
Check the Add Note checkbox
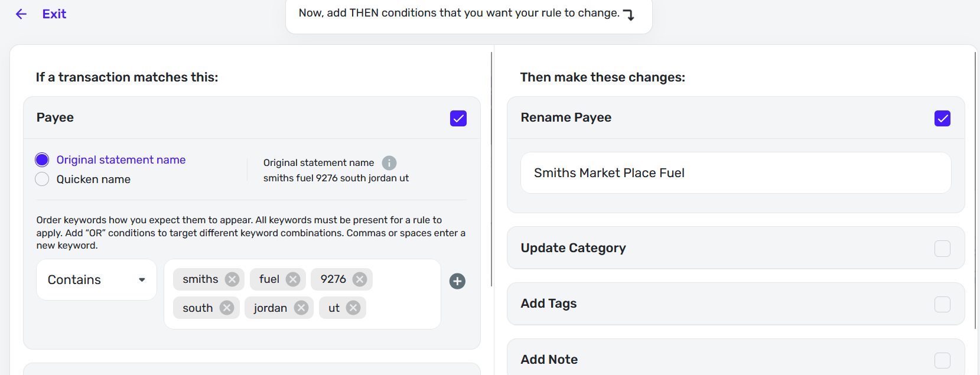click(942, 360)
